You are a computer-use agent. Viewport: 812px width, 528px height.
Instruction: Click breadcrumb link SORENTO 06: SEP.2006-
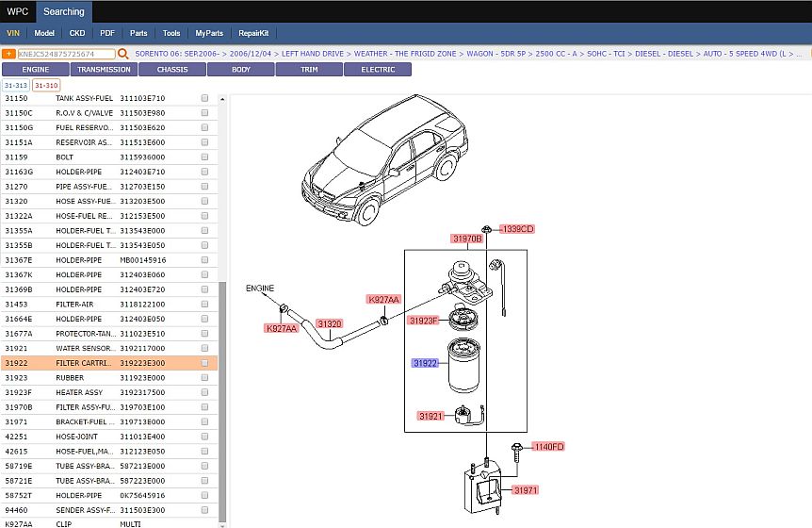(176, 54)
